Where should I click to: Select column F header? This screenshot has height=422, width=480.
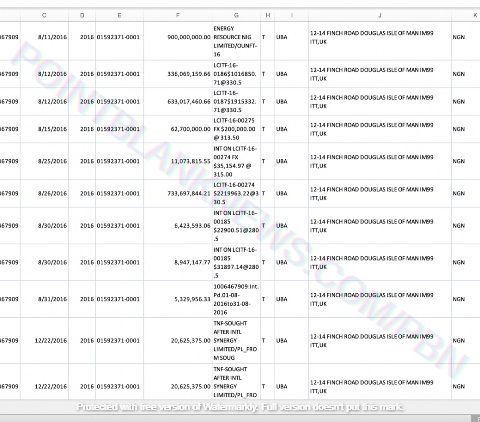pos(178,15)
